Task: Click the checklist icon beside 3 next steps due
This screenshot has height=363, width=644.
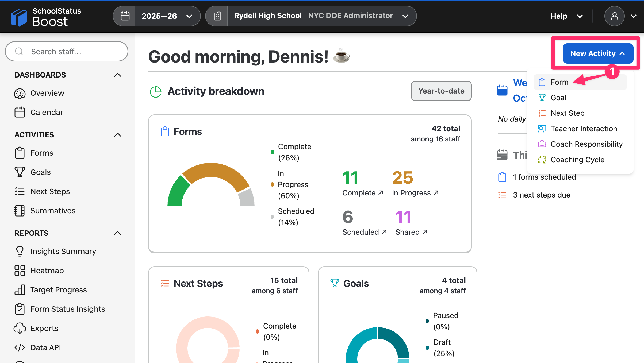Action: point(502,195)
